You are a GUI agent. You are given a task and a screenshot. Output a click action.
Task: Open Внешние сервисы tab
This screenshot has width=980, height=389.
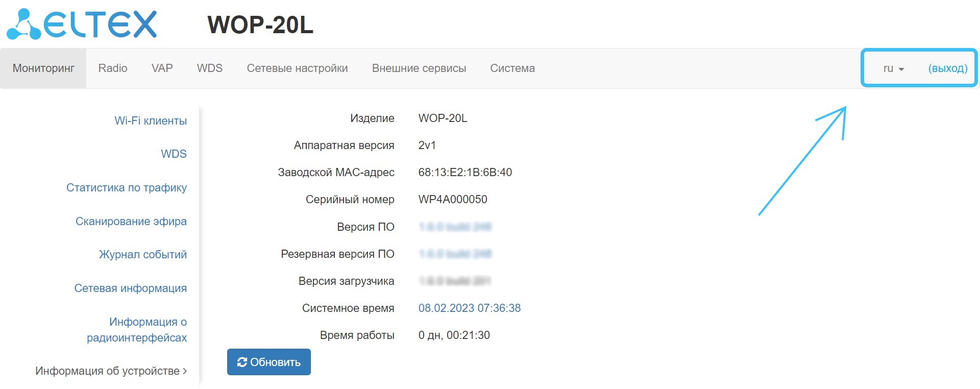point(419,68)
